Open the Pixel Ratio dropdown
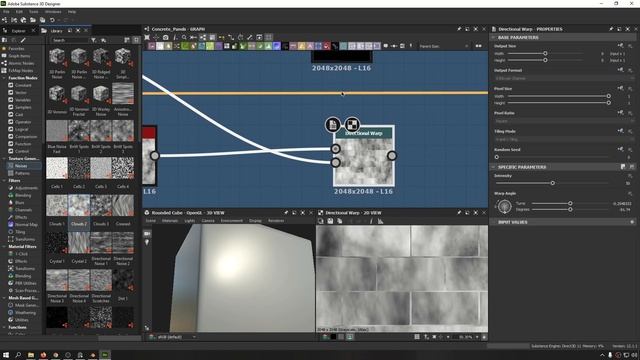Image resolution: width=640 pixels, height=360 pixels. point(564,121)
